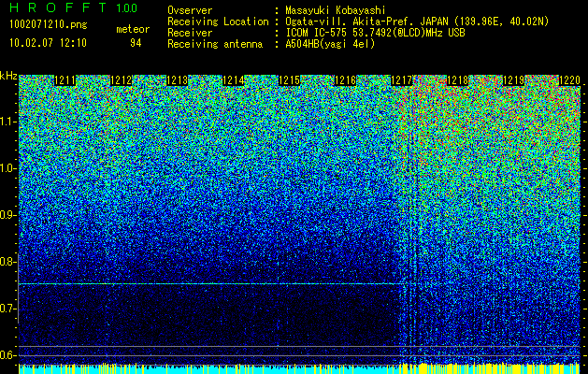The width and height of the screenshot is (588, 374).
Task: Click the Ogata-vill. Akita-Pref. JAPAN location text
Action: tap(417, 22)
